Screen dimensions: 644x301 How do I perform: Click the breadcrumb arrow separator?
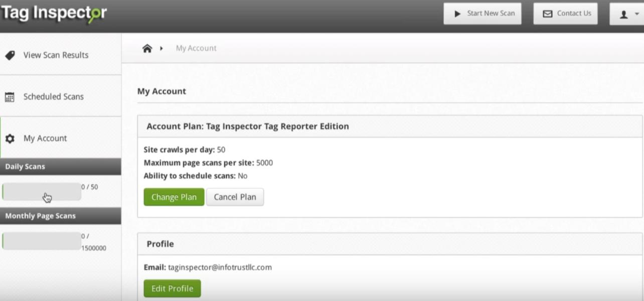(162, 48)
